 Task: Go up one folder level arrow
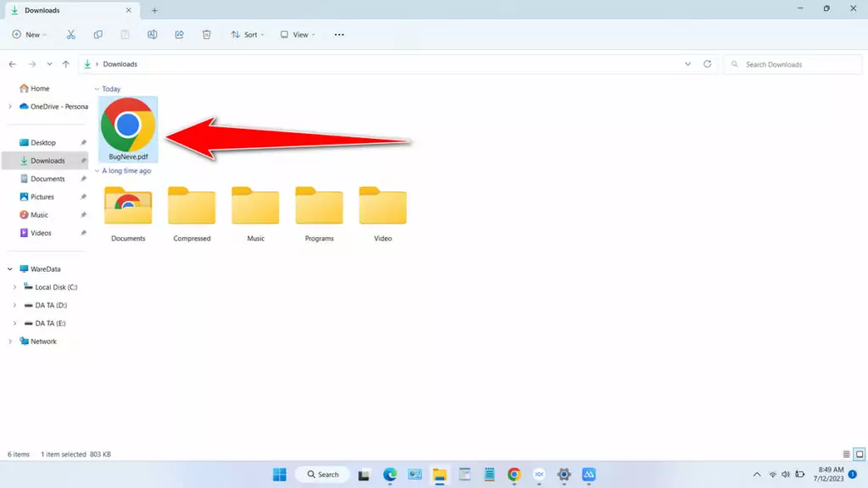pyautogui.click(x=66, y=64)
